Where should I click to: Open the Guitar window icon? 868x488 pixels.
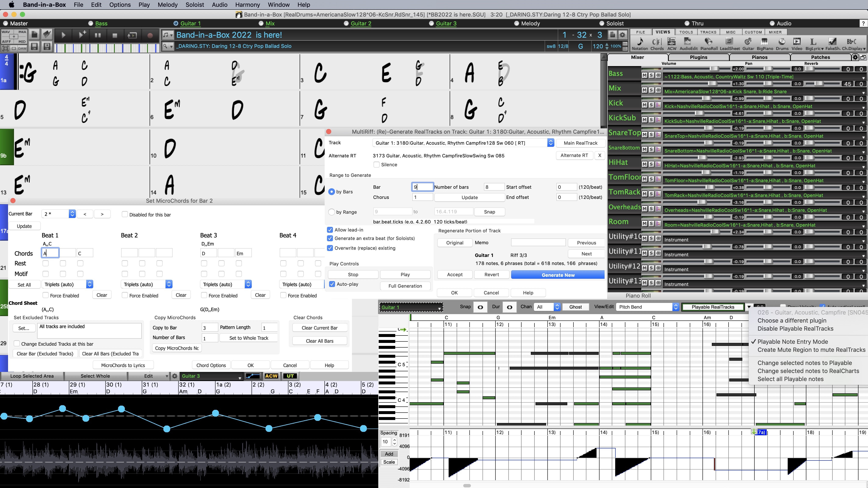[x=748, y=44]
